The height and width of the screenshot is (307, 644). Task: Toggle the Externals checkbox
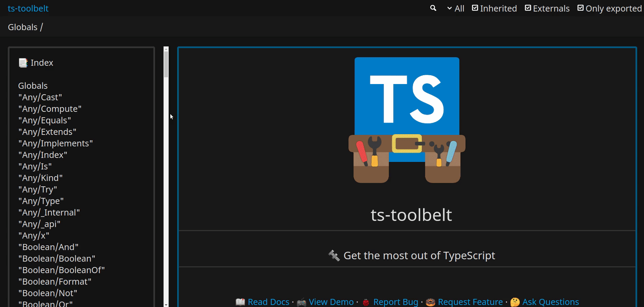528,8
